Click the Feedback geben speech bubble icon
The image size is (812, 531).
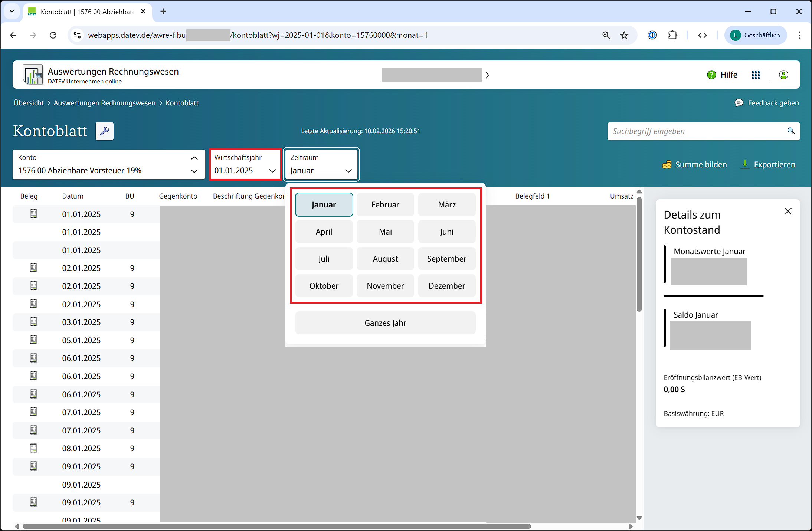pos(739,103)
